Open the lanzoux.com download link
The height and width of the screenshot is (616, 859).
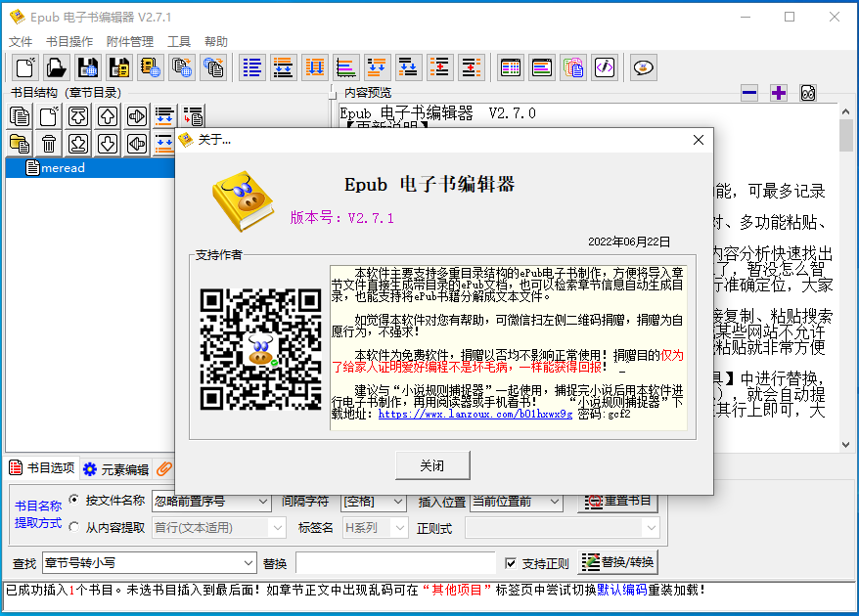pyautogui.click(x=475, y=414)
